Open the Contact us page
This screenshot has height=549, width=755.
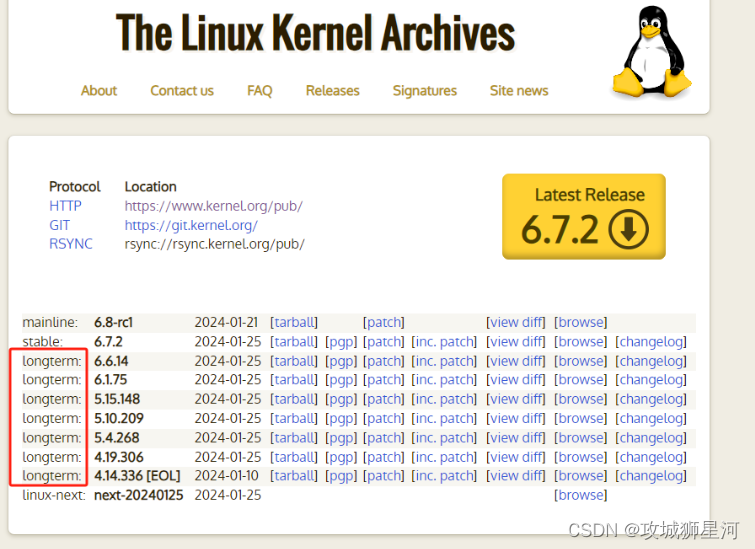[182, 91]
